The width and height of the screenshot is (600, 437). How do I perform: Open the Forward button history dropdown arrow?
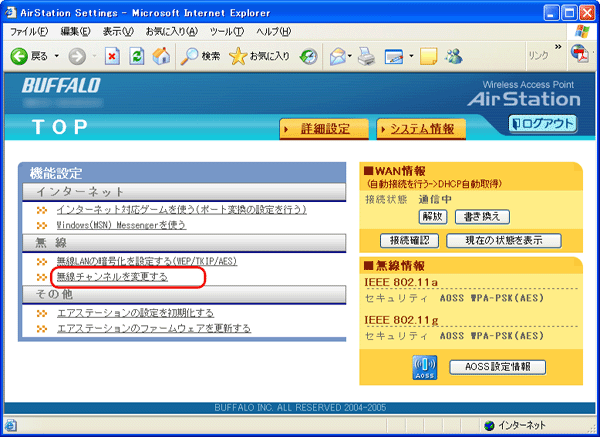click(94, 56)
